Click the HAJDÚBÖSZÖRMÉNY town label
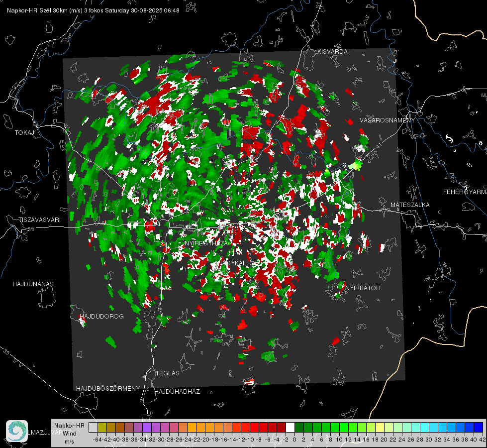This screenshot has height=448, width=487. (108, 389)
